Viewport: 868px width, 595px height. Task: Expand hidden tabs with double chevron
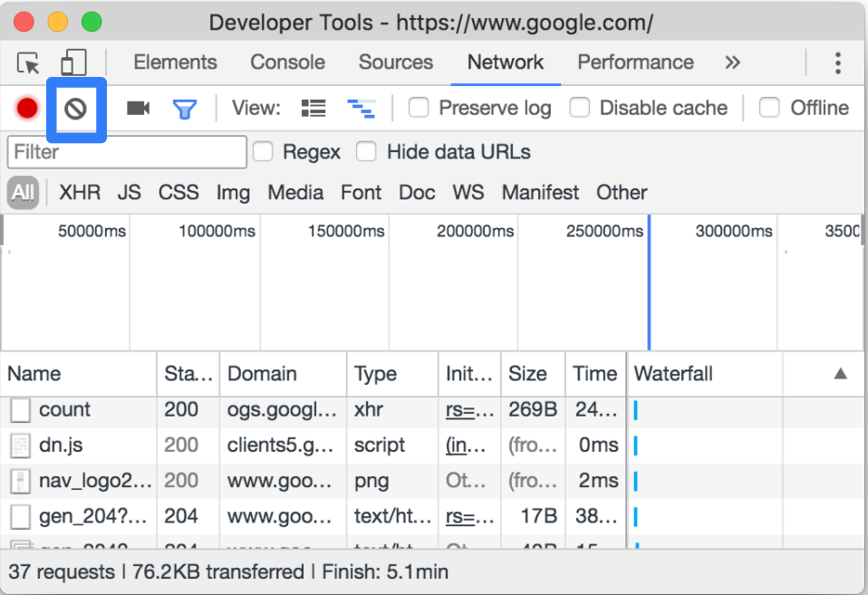pos(732,62)
